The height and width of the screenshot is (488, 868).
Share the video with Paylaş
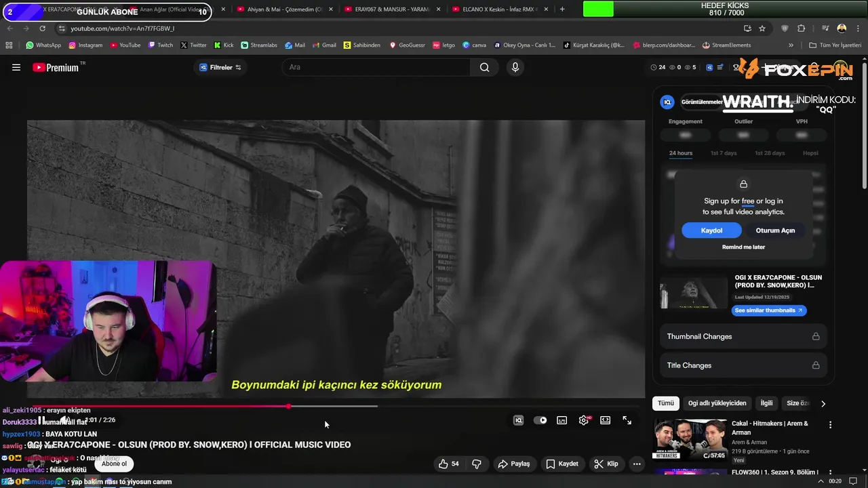[513, 464]
